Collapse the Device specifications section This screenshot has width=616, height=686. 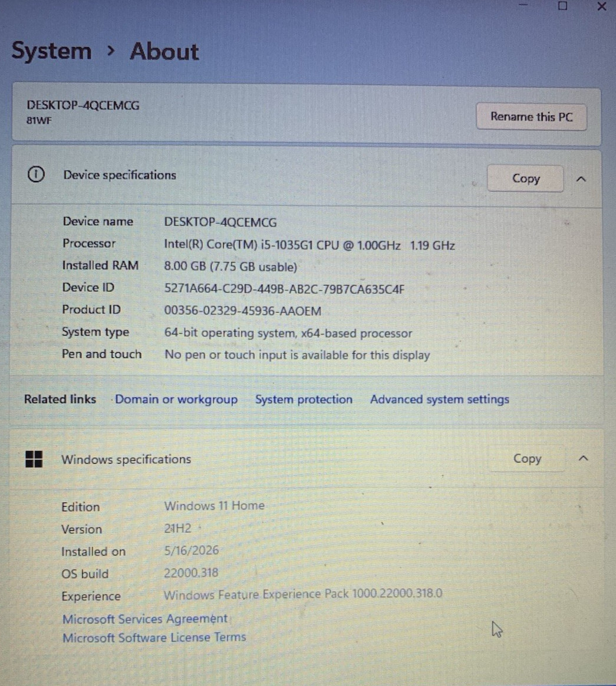tap(581, 179)
